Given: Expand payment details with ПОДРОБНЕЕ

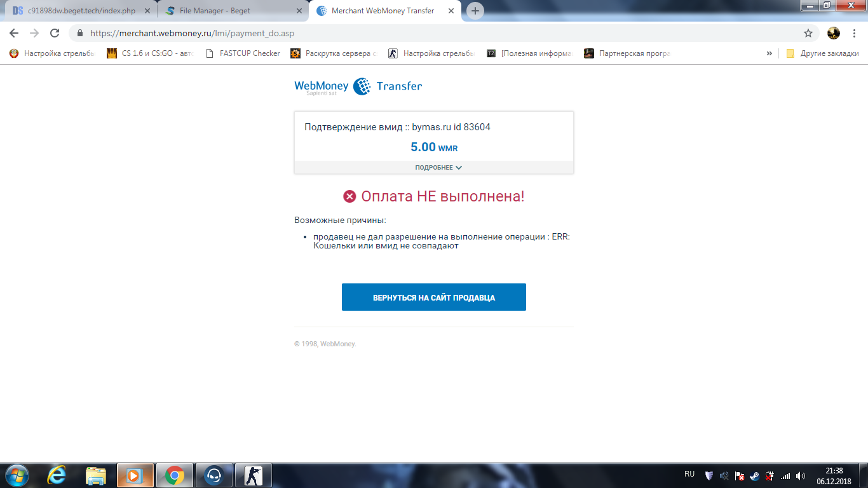Looking at the screenshot, I should pos(438,168).
